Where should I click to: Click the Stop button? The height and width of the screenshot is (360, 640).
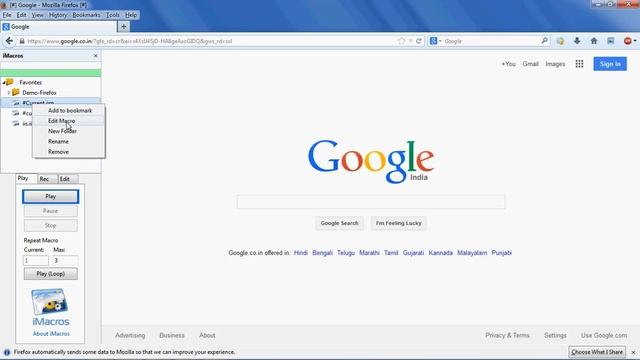(51, 225)
